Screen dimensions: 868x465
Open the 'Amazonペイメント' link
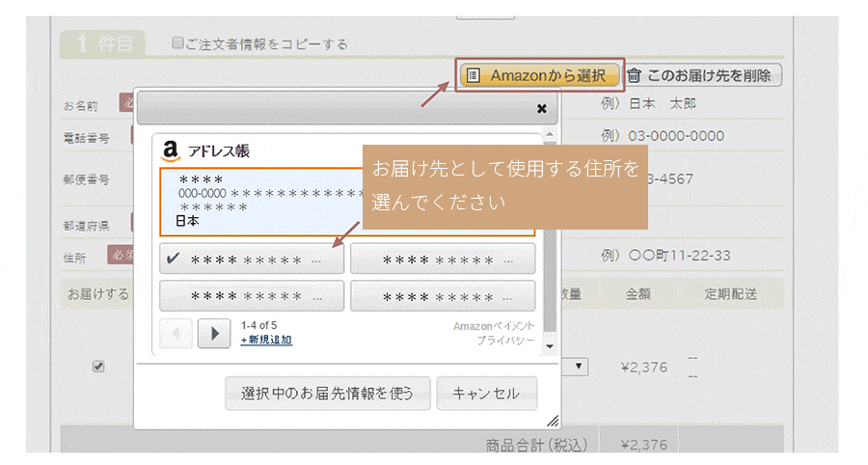494,326
